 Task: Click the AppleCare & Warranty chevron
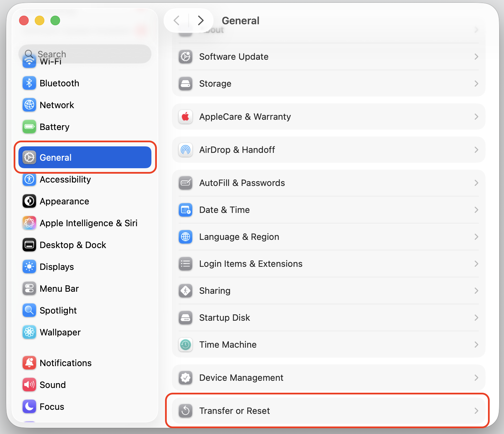click(x=476, y=117)
